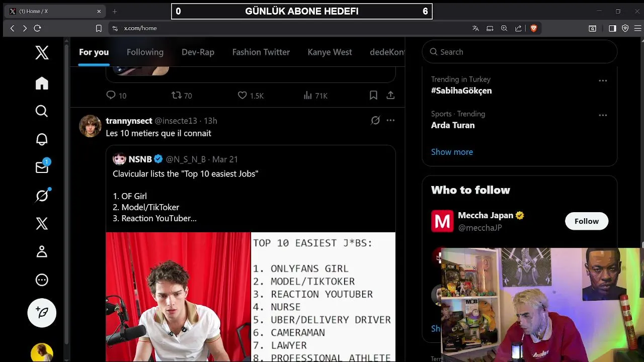The image size is (644, 362).
Task: Click zoom magnifier icon in address bar
Action: [x=504, y=28]
